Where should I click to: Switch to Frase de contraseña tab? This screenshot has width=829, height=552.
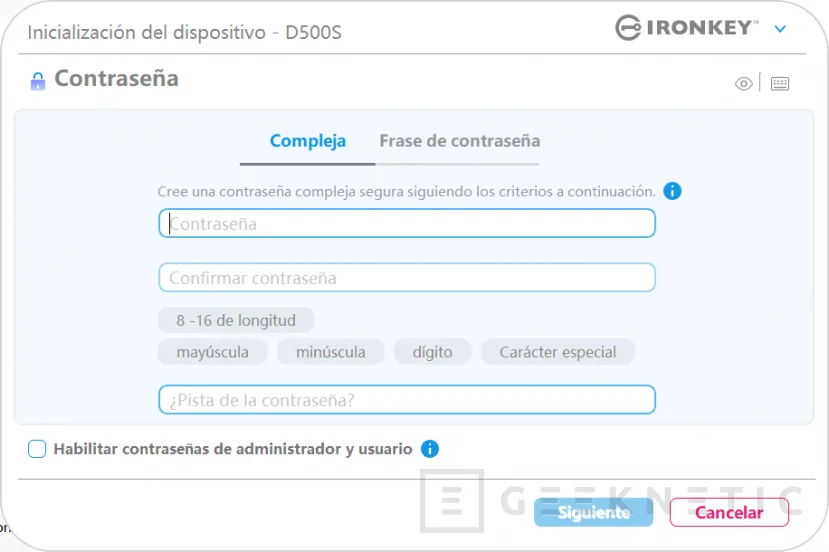pyautogui.click(x=459, y=141)
